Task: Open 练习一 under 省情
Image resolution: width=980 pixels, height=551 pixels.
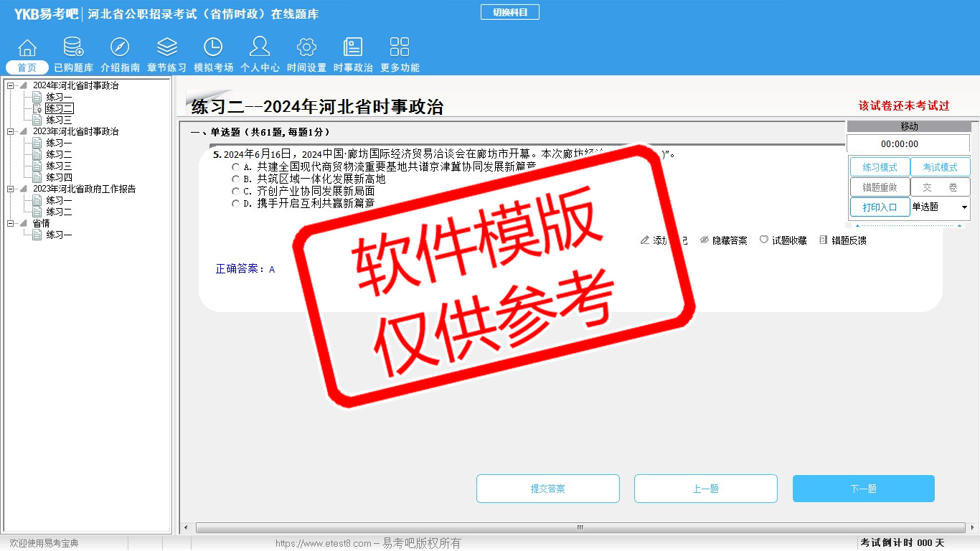Action: point(60,235)
